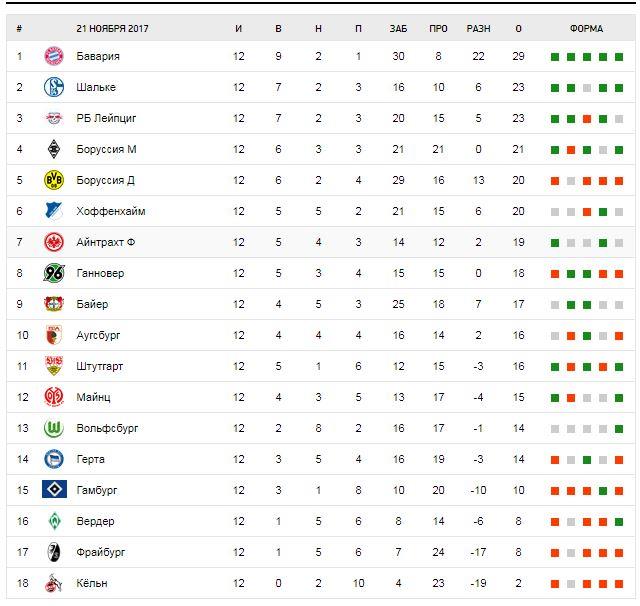Screen dimensions: 640x606
Task: Click the 21 НОЯБРЯ 2017 date header
Action: (x=111, y=28)
